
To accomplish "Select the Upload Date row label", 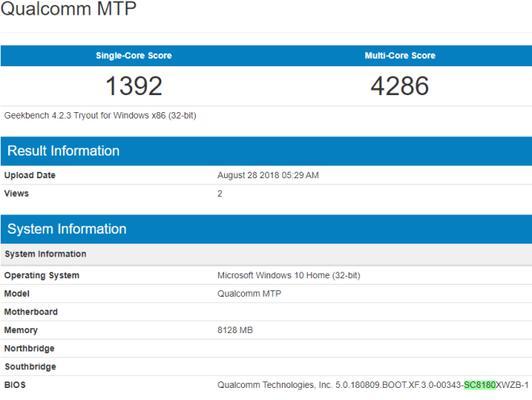I will tap(30, 175).
